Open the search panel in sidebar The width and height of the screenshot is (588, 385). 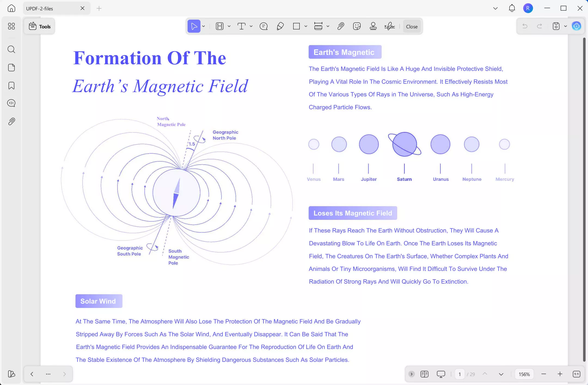[11, 49]
